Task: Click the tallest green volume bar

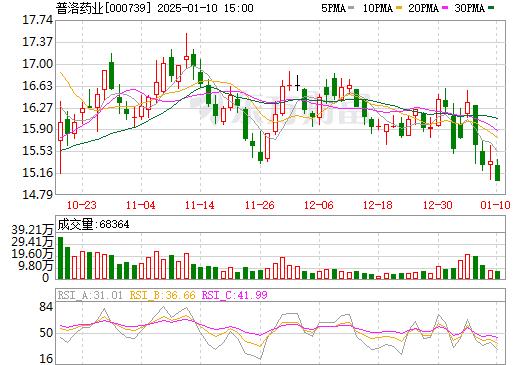Action: point(60,258)
